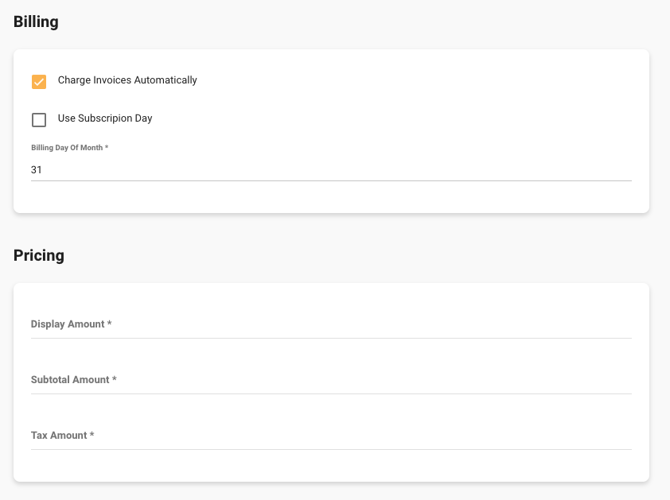Click the underline below billing day value
The height and width of the screenshot is (500, 670).
(x=331, y=181)
